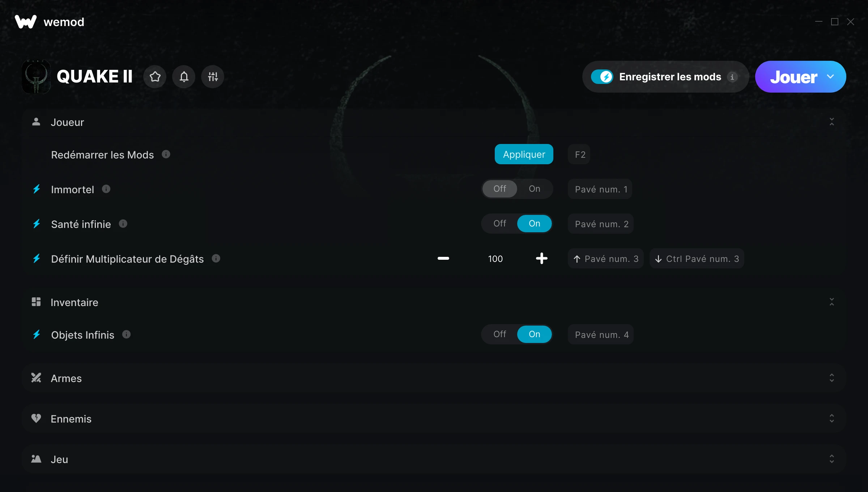
Task: Change the Pavé num. 1 hotkey
Action: pos(600,189)
